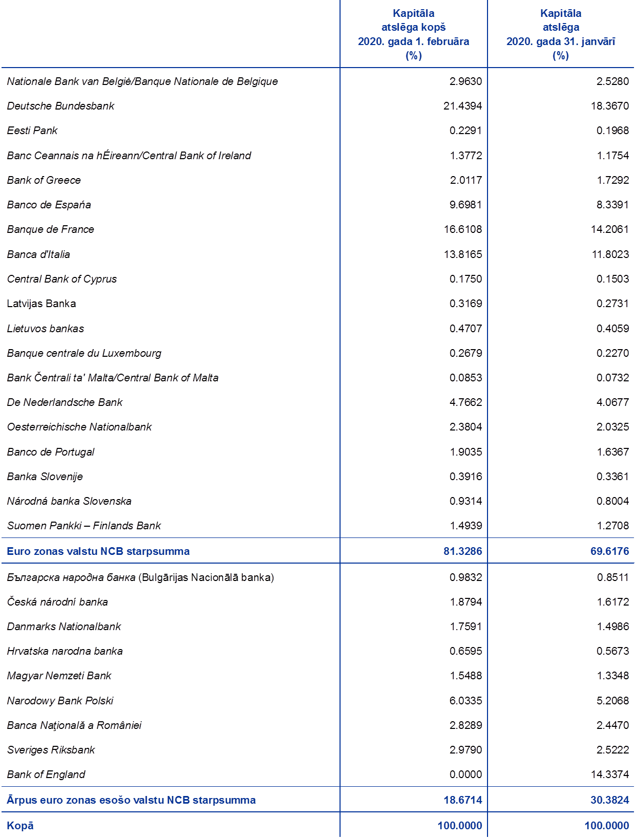The height and width of the screenshot is (840, 635).
Task: Click the 'Kapitāla atslēga 2020. gada 31. janvārī' column header
Action: tap(561, 34)
